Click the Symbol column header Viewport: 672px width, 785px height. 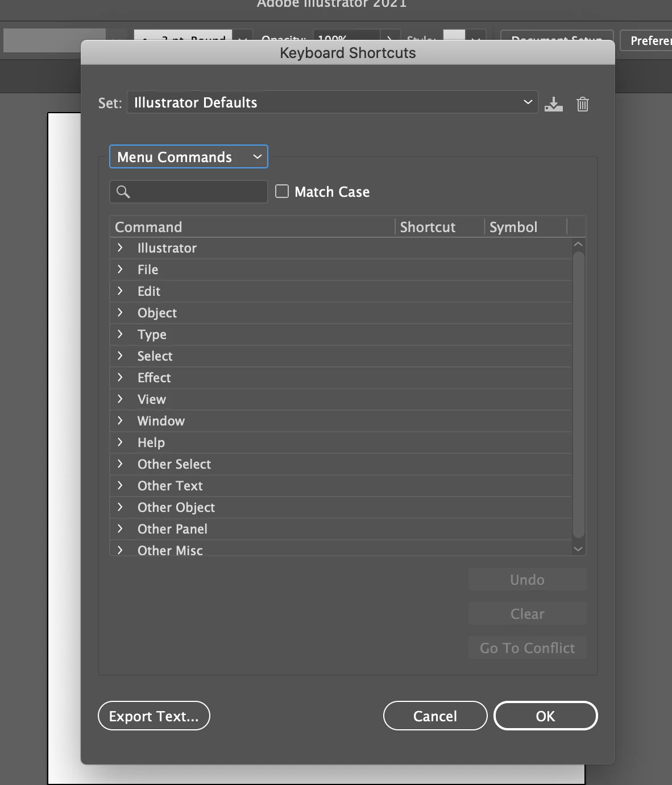526,227
